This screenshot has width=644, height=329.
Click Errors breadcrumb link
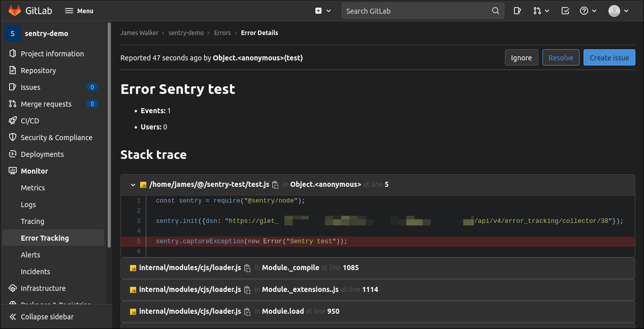[x=222, y=32]
